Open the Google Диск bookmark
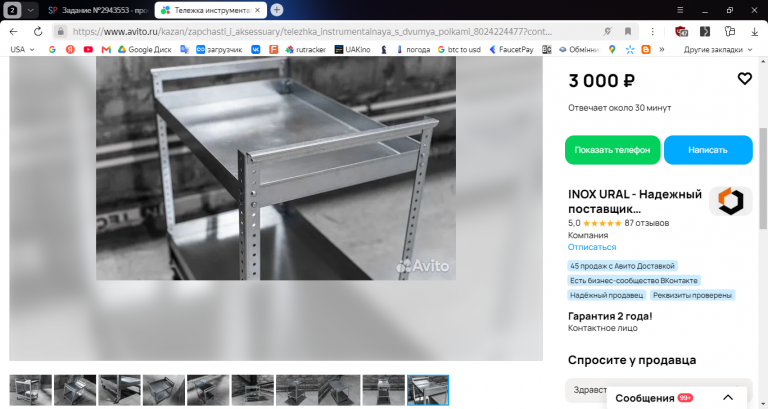Viewport: 768px width, 409px height. click(144, 49)
